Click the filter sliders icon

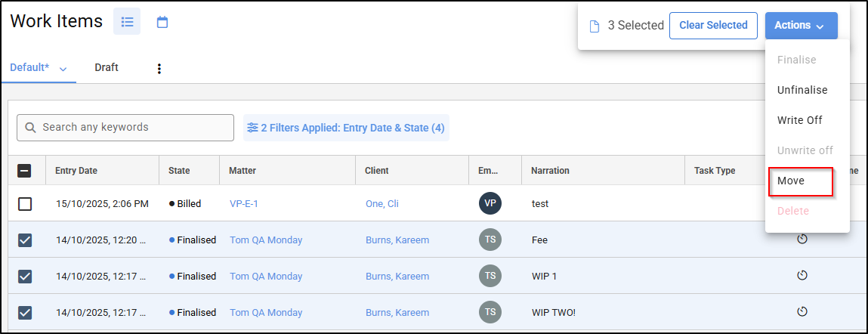[252, 128]
